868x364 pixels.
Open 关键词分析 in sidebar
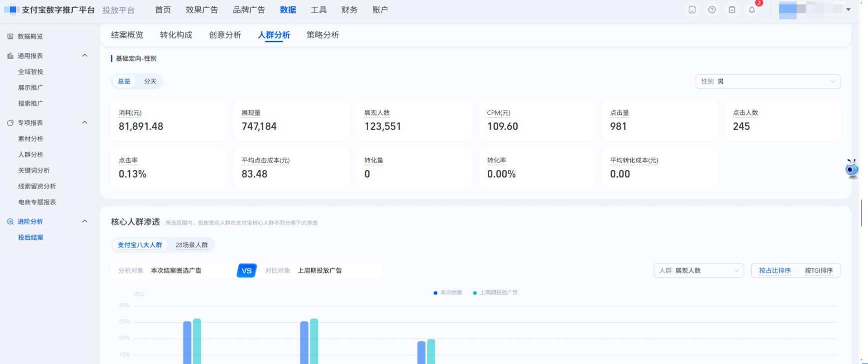pos(34,170)
